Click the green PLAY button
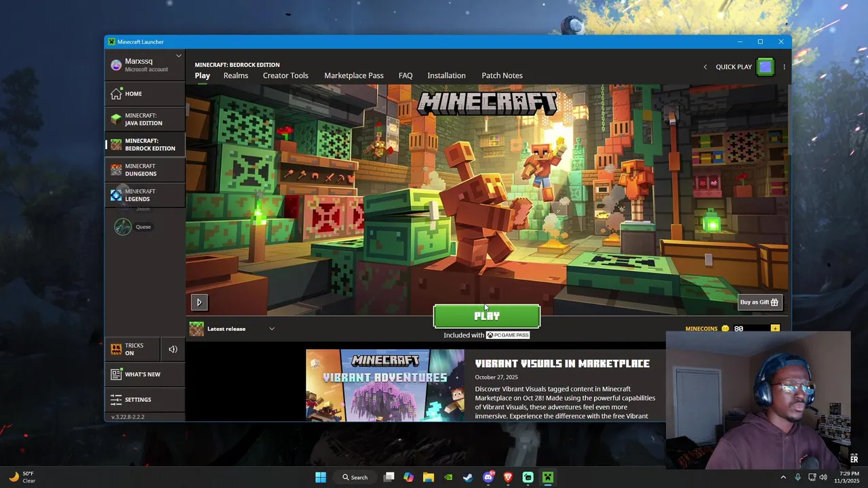The height and width of the screenshot is (488, 868). pyautogui.click(x=487, y=316)
